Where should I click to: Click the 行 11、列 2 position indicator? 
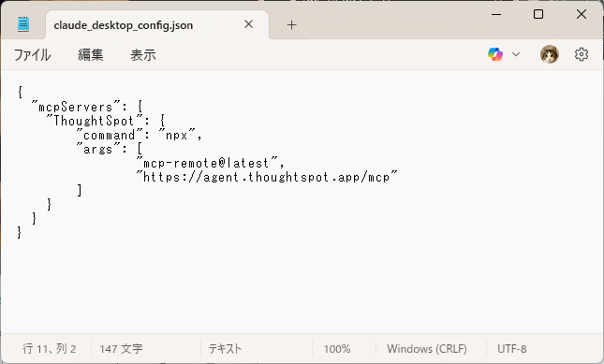click(50, 349)
